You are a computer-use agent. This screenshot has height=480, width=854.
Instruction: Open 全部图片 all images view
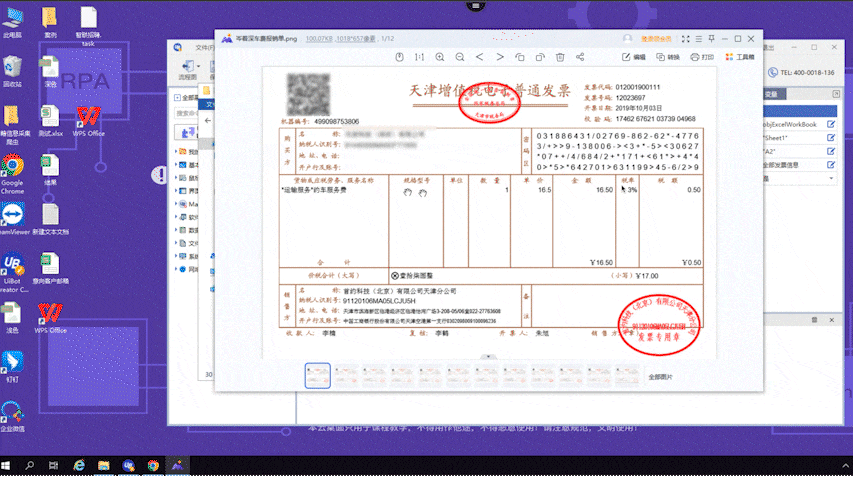[x=660, y=377]
